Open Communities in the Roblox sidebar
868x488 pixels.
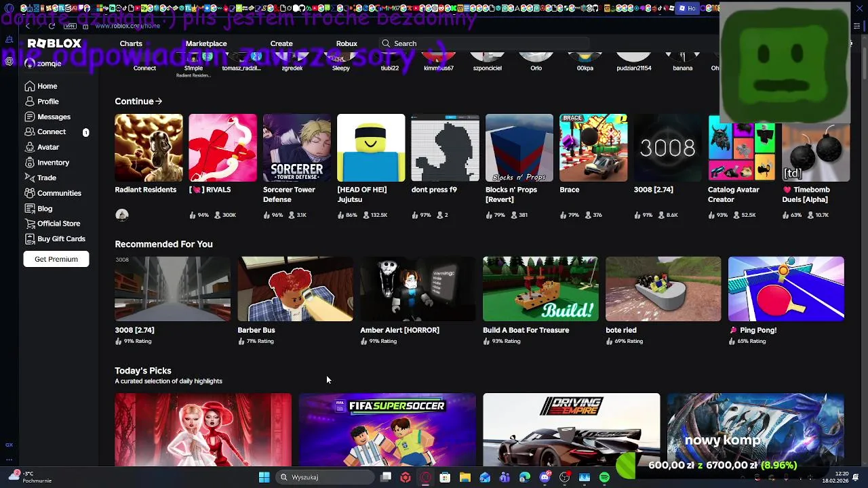53,193
